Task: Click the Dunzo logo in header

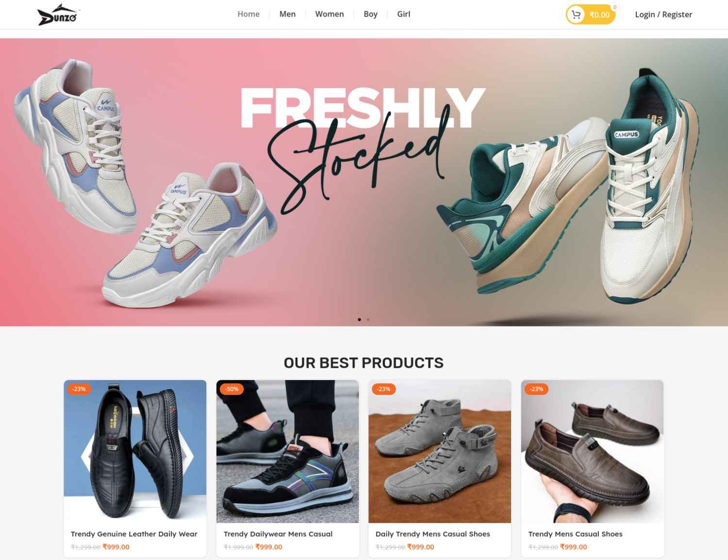Action: [59, 15]
